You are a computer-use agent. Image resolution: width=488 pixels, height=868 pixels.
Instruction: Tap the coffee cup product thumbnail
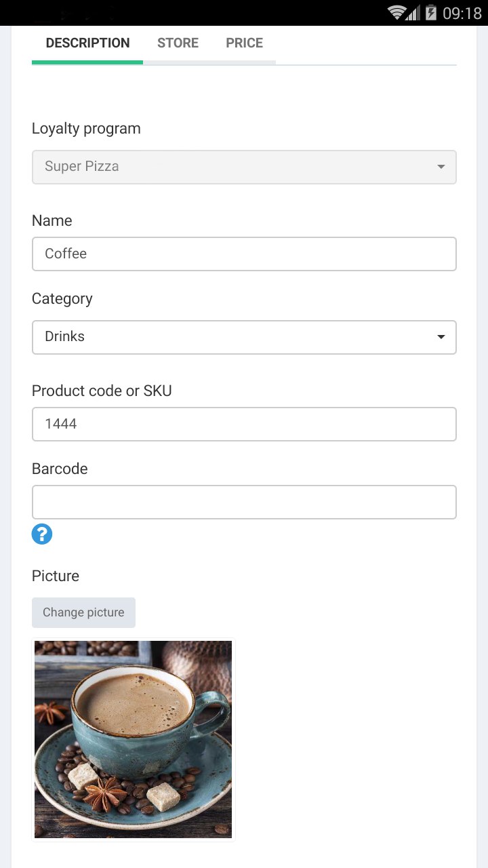point(133,739)
